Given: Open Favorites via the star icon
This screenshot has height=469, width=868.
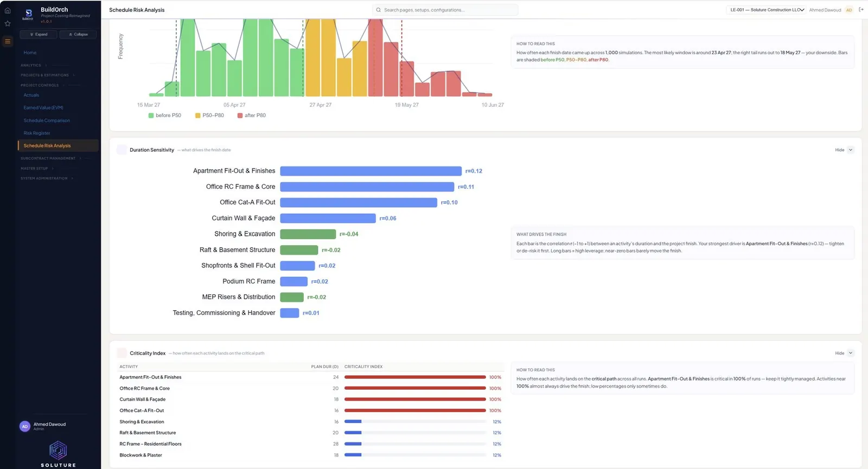Looking at the screenshot, I should 8,23.
